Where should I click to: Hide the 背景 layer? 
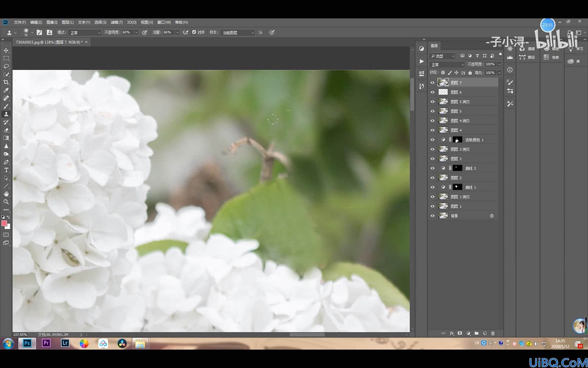point(433,216)
